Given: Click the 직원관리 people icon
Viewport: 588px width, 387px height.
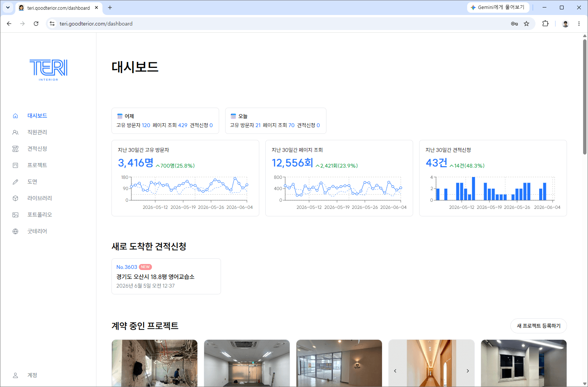Looking at the screenshot, I should coord(15,132).
